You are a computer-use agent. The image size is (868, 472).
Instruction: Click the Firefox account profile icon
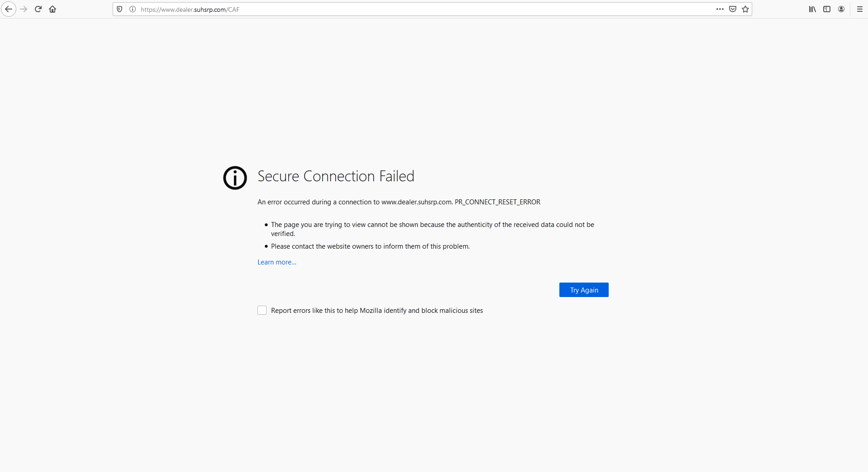(x=841, y=9)
